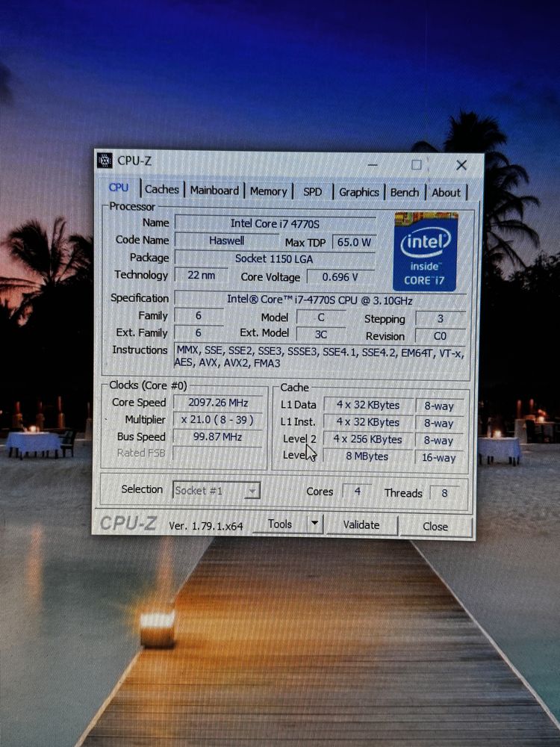Click the Specification field with i7-4770S CPU @ 3.10GHz
Screen dimensions: 560x747
point(320,300)
